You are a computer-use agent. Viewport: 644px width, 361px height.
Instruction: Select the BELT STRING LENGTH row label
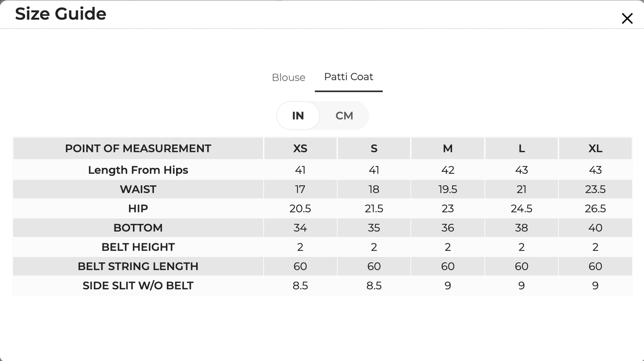pyautogui.click(x=138, y=266)
